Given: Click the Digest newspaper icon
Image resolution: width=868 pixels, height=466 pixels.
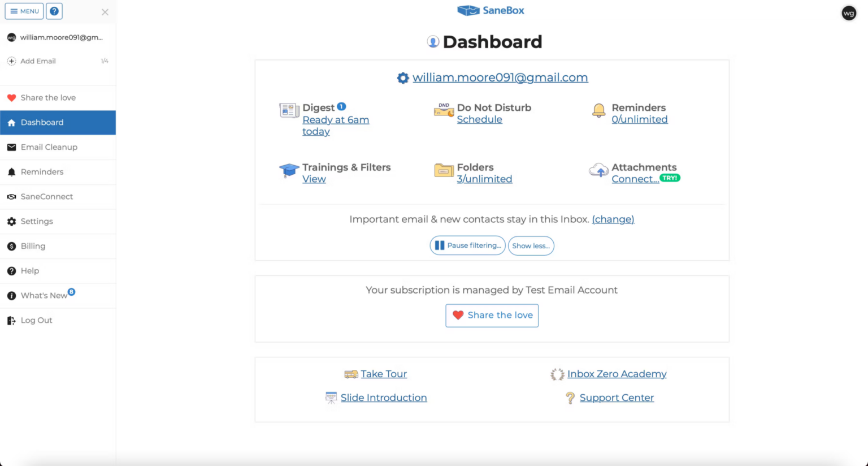Looking at the screenshot, I should (289, 110).
